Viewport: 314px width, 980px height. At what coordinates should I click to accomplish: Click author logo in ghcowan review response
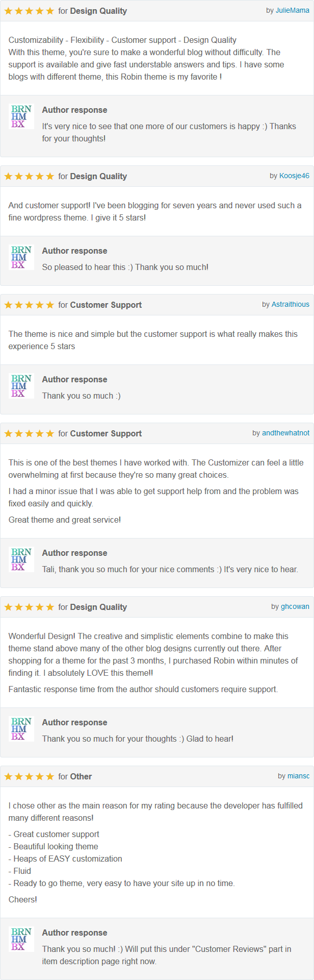21,729
